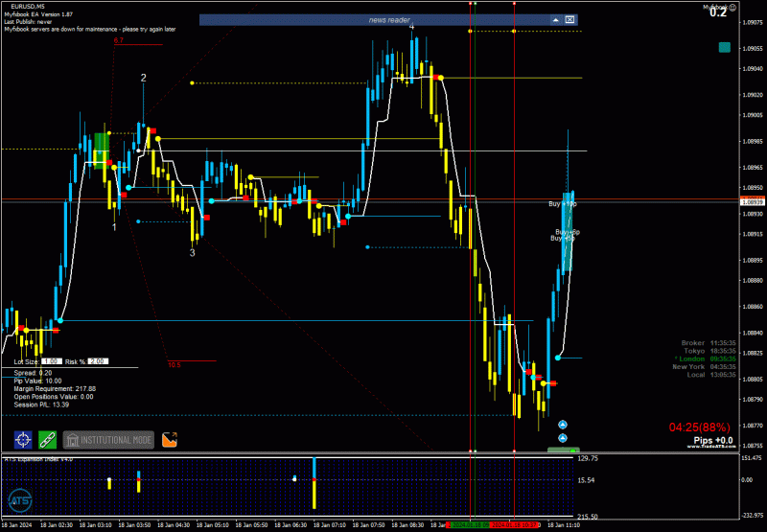Click the red candle countdown 04:25(88%)
Viewport: 767px width, 532px height.
(x=700, y=428)
